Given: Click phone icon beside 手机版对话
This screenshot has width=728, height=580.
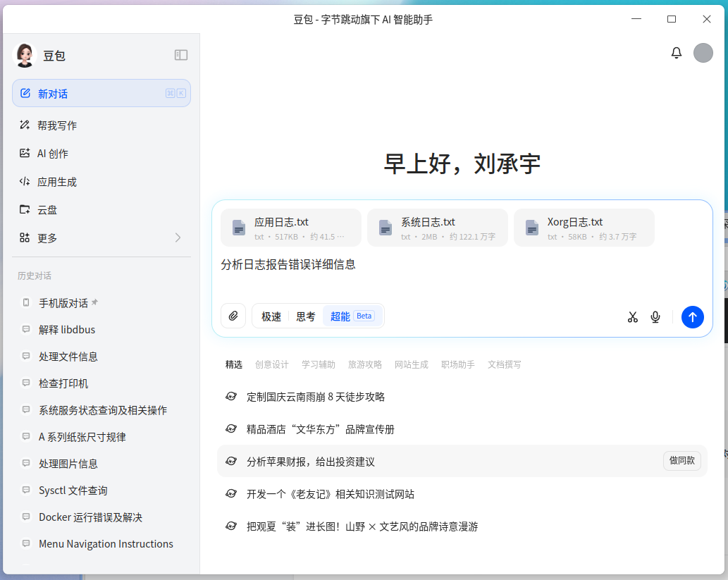Looking at the screenshot, I should 26,303.
